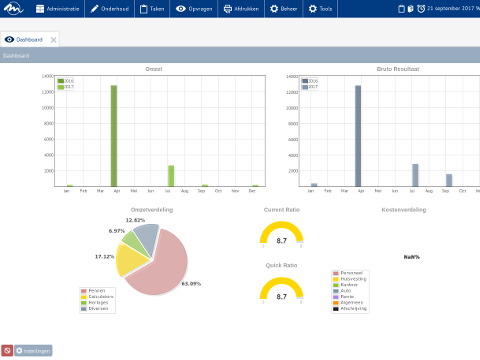Click the Kantoor legend entry
This screenshot has height=360, width=480.
(x=346, y=285)
